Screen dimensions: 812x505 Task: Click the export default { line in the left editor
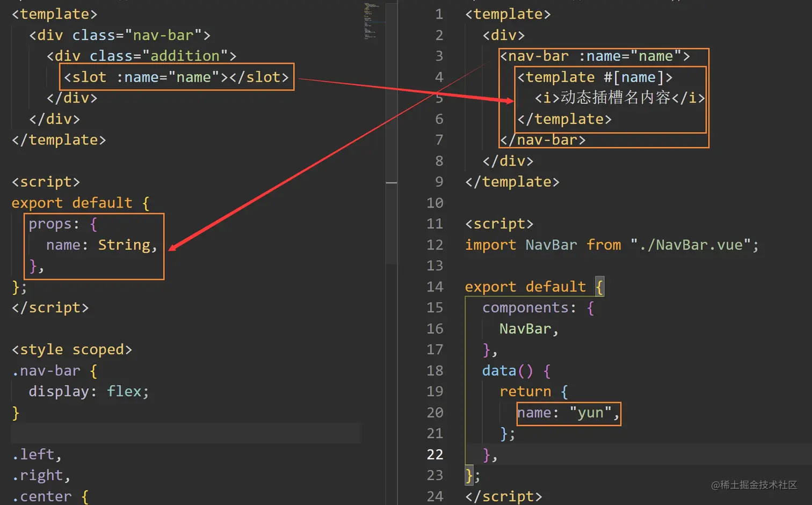point(81,203)
